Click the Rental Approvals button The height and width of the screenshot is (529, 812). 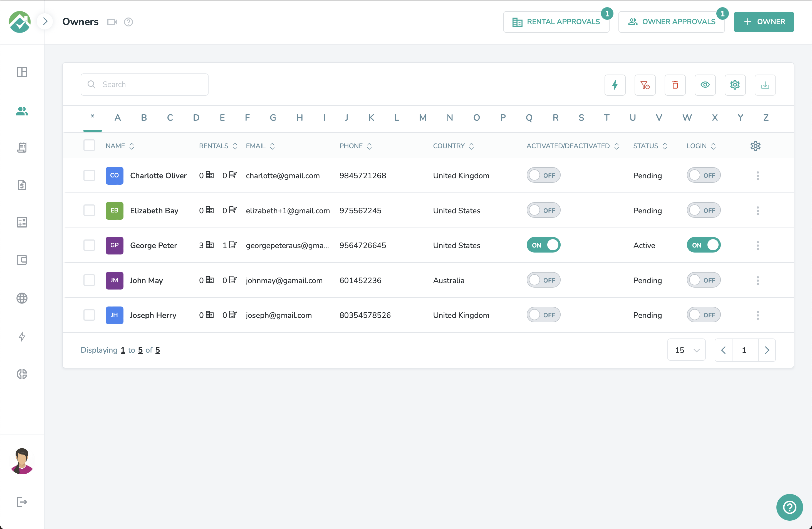click(x=556, y=22)
